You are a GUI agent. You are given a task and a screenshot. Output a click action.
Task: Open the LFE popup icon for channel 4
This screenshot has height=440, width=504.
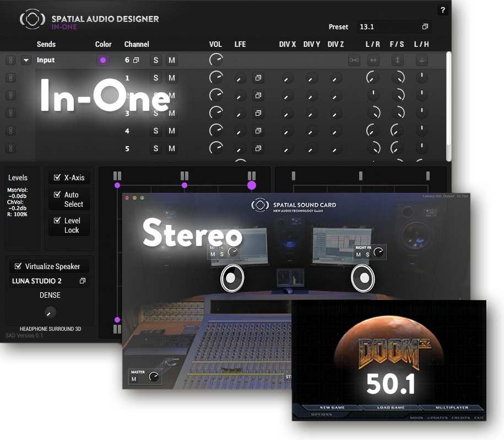(x=258, y=131)
